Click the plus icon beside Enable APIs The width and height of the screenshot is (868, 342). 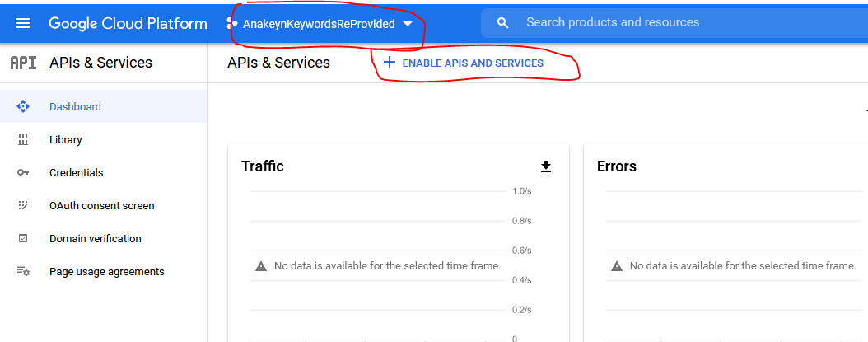coord(390,63)
